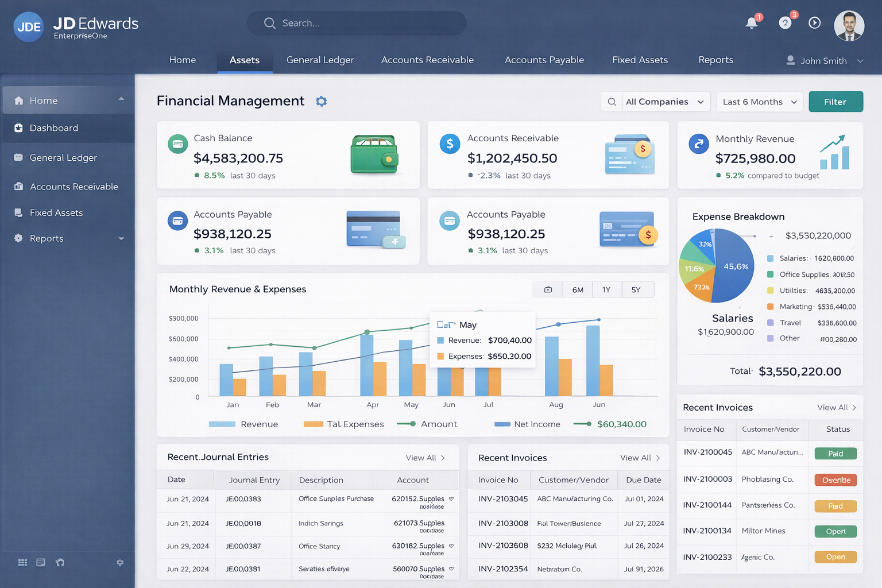Click the sidebar footer settings gear
Viewport: 882px width, 588px height.
tap(120, 563)
